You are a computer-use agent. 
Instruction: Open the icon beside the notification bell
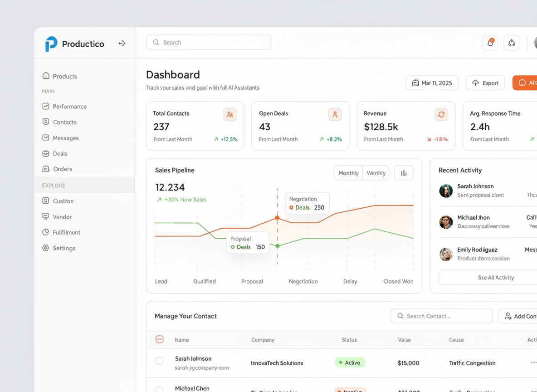(x=512, y=43)
